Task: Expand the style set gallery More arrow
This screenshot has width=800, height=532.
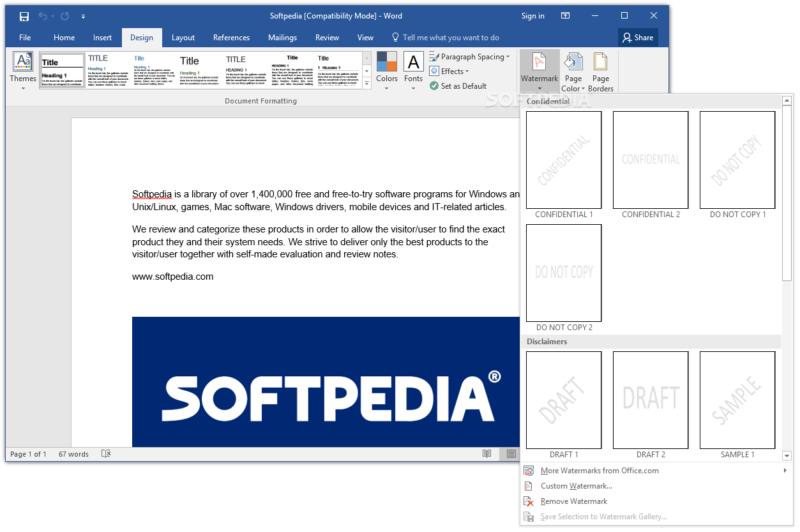Action: [366, 83]
